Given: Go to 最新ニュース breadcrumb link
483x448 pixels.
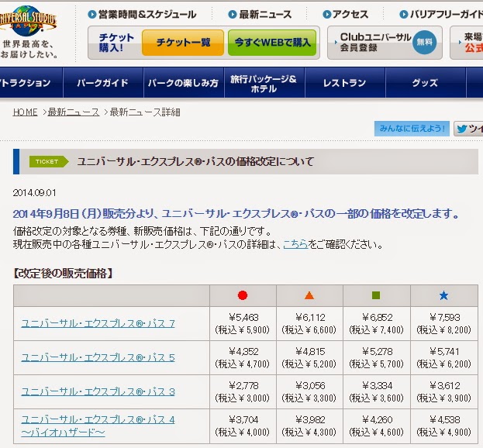Looking at the screenshot, I should click(74, 112).
